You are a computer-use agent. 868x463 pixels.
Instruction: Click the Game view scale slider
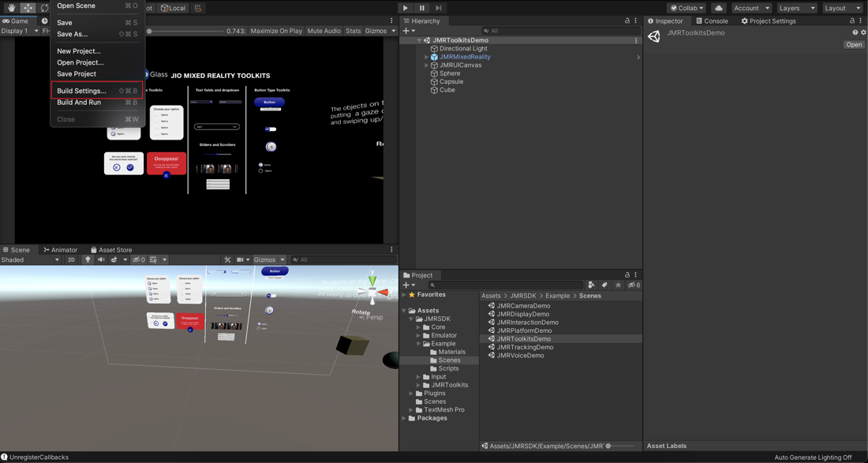click(149, 31)
